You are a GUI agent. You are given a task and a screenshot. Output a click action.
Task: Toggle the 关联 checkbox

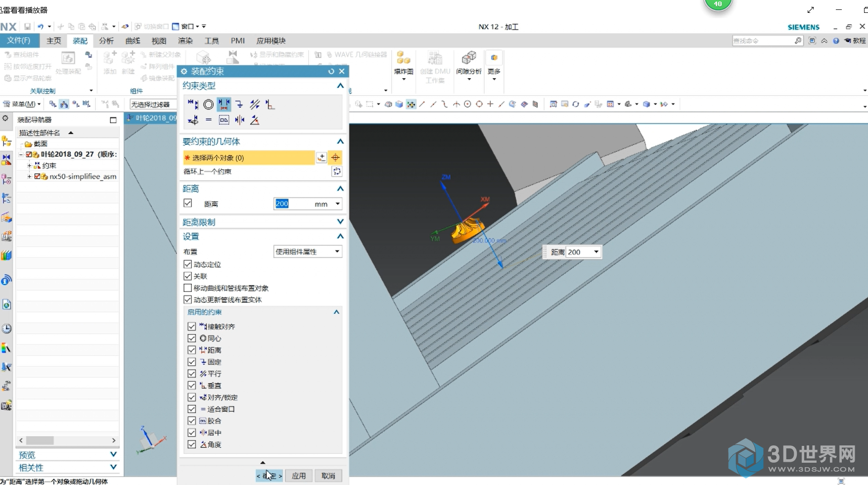pos(187,276)
